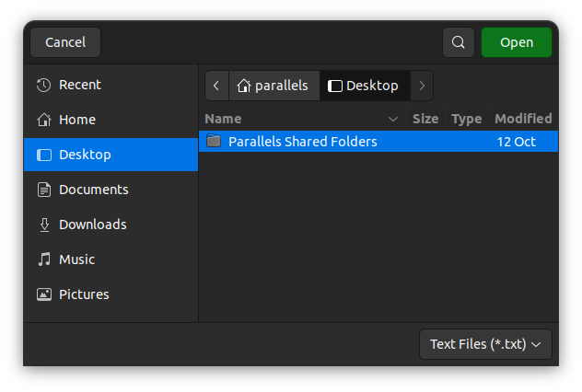Click the Home house icon in sidebar
Screen dimensions: 582x392
click(x=43, y=120)
